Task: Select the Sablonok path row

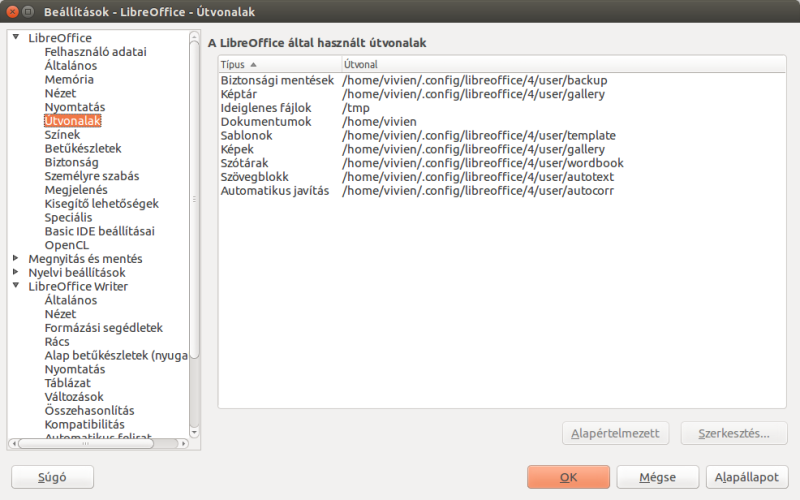Action: click(x=502, y=135)
